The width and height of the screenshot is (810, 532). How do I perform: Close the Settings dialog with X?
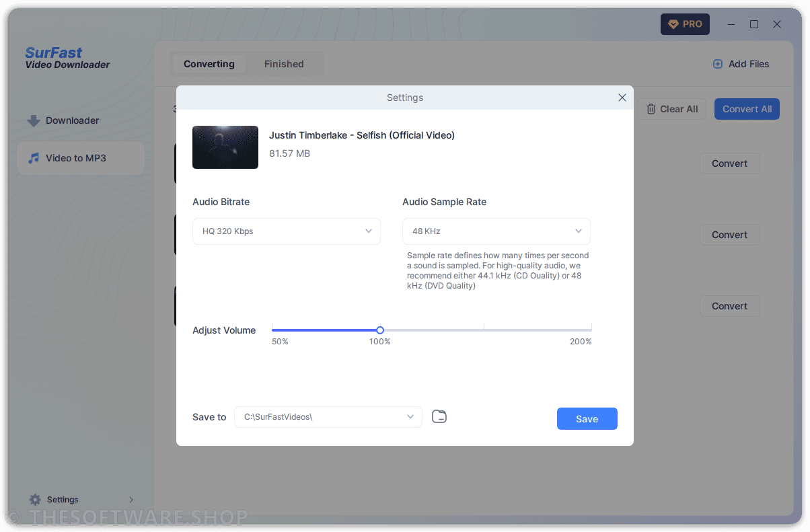[622, 98]
